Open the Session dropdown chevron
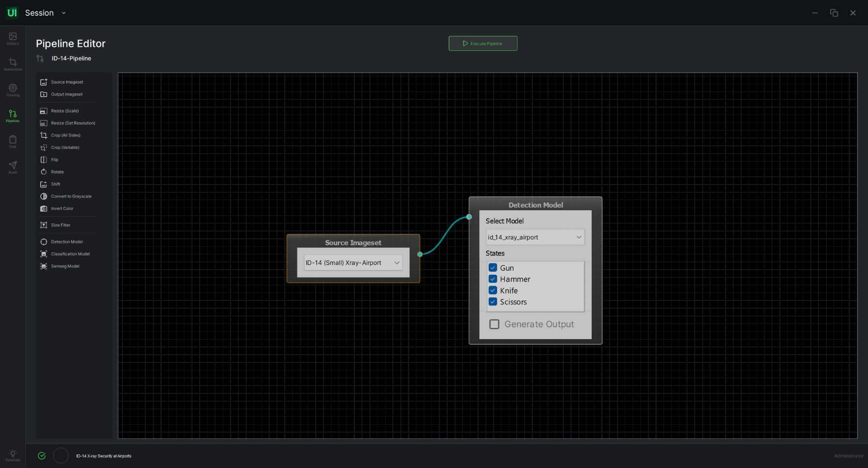 click(64, 13)
